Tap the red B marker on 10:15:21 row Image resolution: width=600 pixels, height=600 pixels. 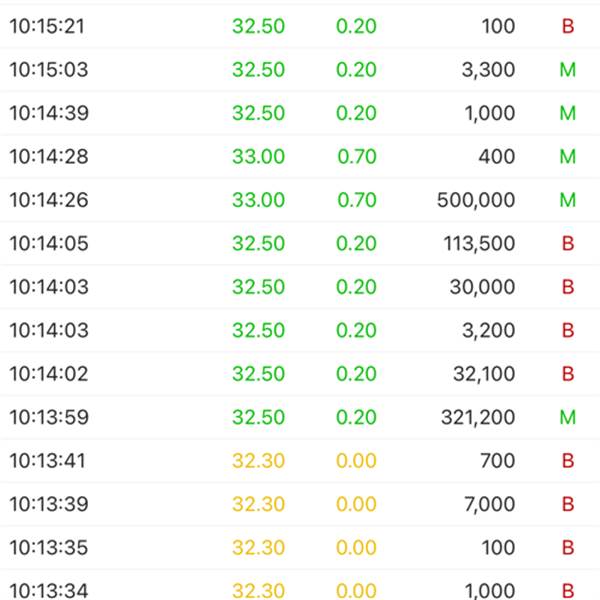(568, 26)
